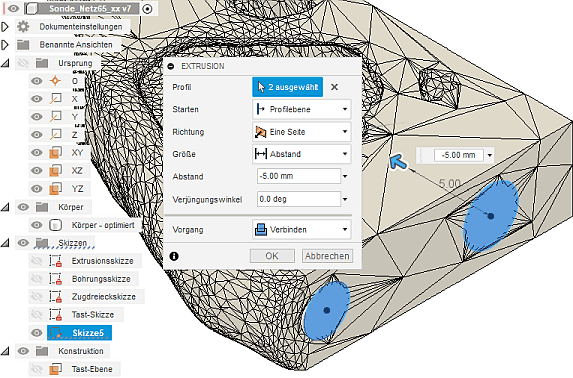Viewport: 573px width, 378px height.
Task: Click the info icon in EXTRUSION dialog
Action: tap(174, 256)
